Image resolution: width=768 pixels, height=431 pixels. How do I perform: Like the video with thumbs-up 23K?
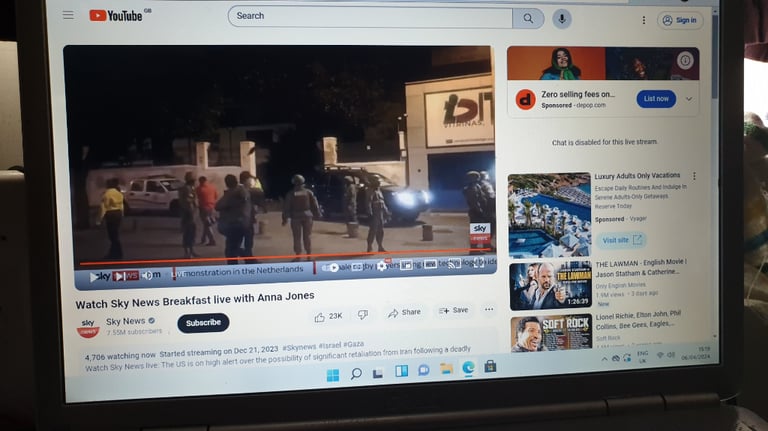(329, 316)
